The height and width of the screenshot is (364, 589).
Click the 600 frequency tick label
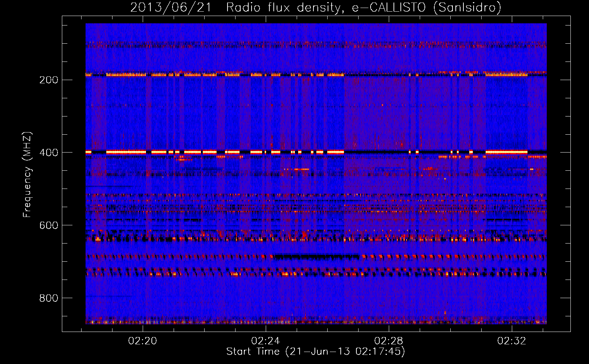pos(49,225)
